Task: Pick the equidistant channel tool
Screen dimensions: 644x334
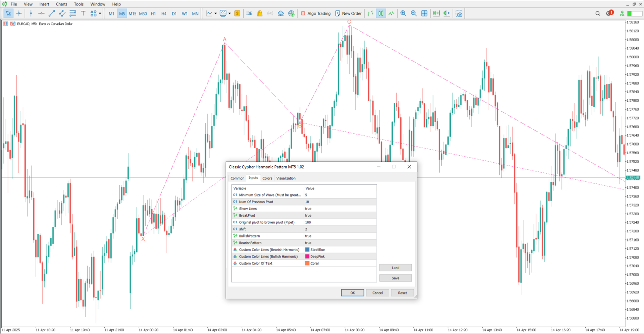Action: (x=62, y=13)
